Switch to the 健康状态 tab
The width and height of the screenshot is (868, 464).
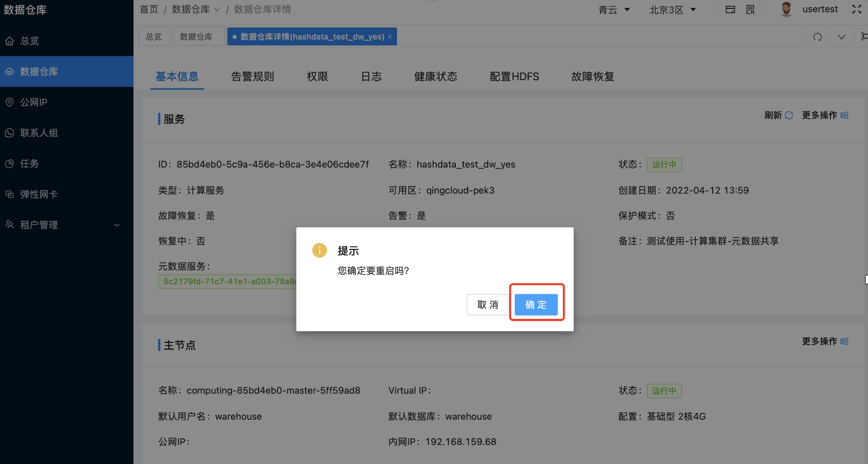(x=436, y=76)
